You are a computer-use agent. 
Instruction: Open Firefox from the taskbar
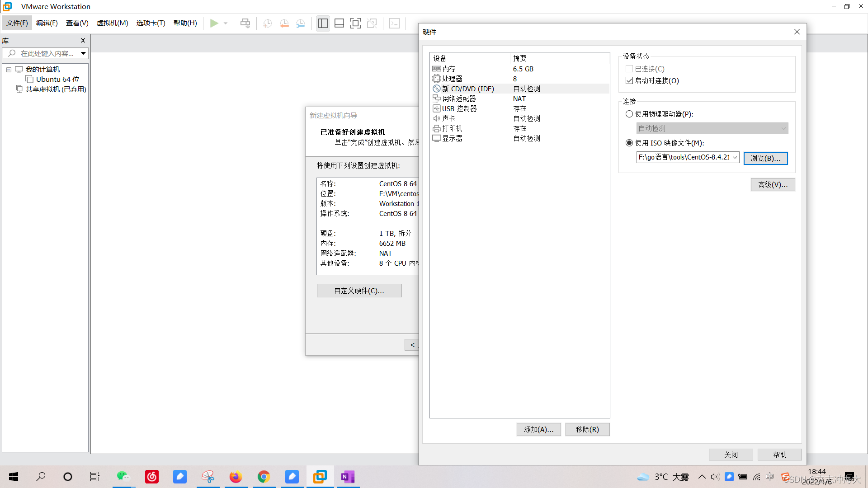(x=236, y=477)
